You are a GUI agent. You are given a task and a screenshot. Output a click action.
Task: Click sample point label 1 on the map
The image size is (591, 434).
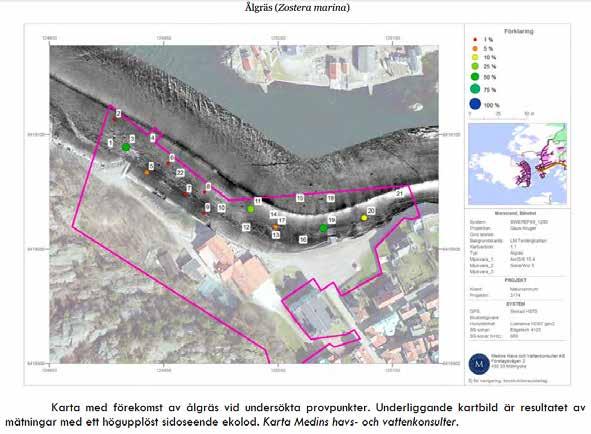tap(110, 143)
